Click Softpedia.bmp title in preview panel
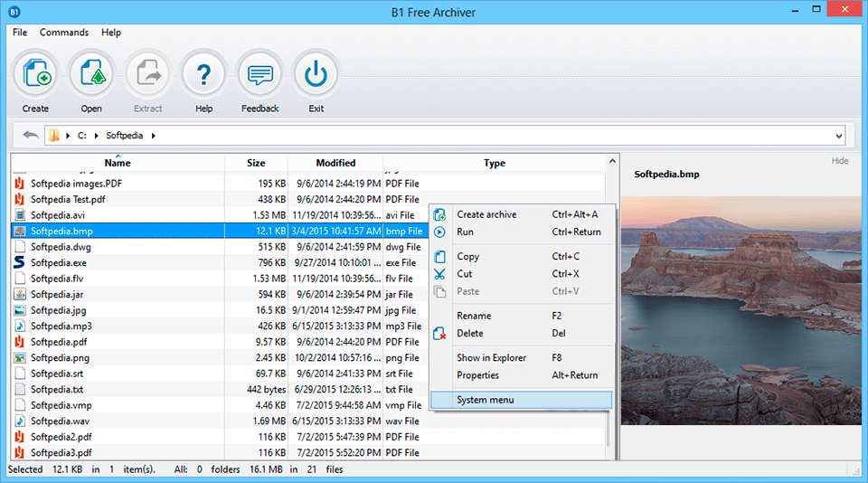Viewport: 868px width, 483px height. pos(666,175)
